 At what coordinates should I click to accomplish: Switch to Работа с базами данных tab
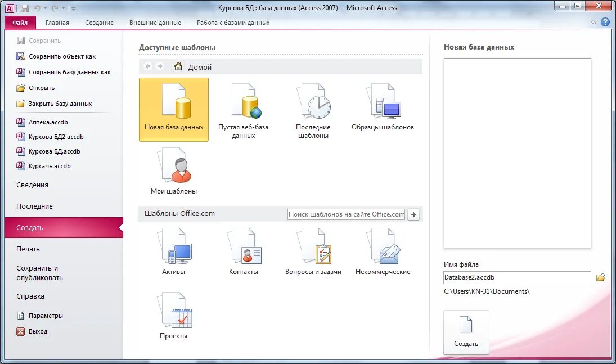[x=233, y=23]
